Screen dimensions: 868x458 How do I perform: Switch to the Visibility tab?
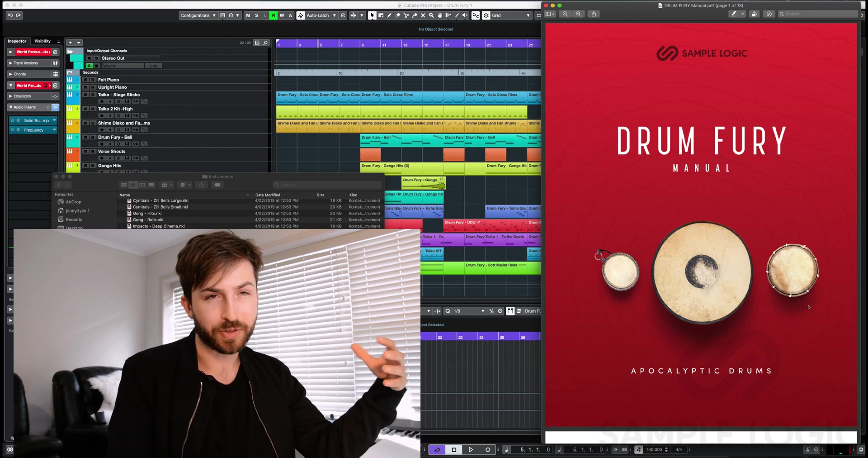[43, 41]
